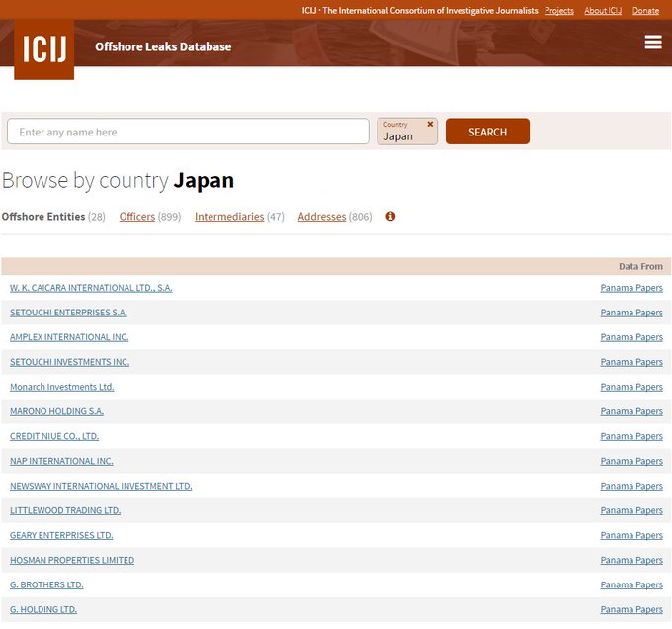Click the info icon beside Addresses
This screenshot has width=672, height=629.
coord(390,217)
